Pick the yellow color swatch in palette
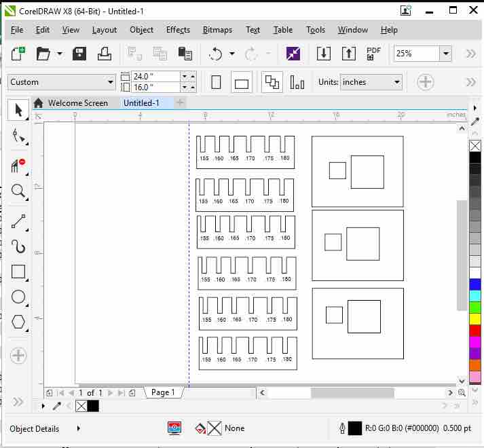484x448 pixels. click(475, 319)
